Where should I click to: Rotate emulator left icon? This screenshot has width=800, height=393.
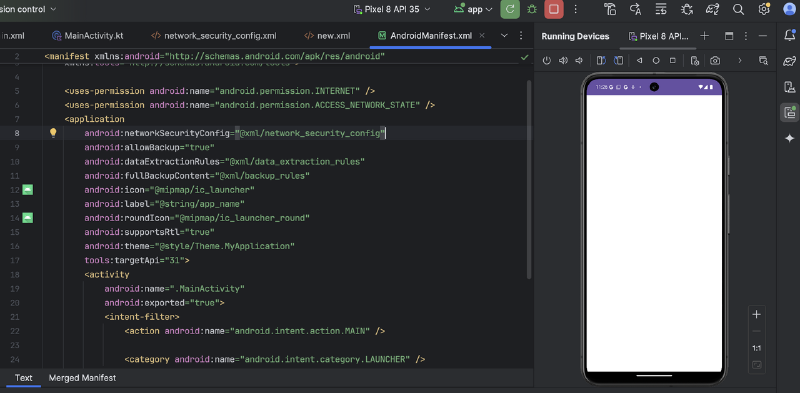coord(601,61)
